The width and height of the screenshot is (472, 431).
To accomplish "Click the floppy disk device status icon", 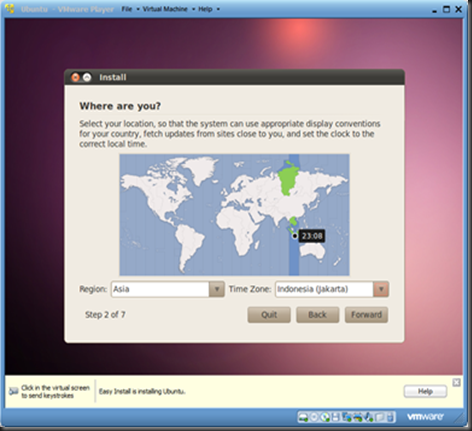I will (336, 417).
